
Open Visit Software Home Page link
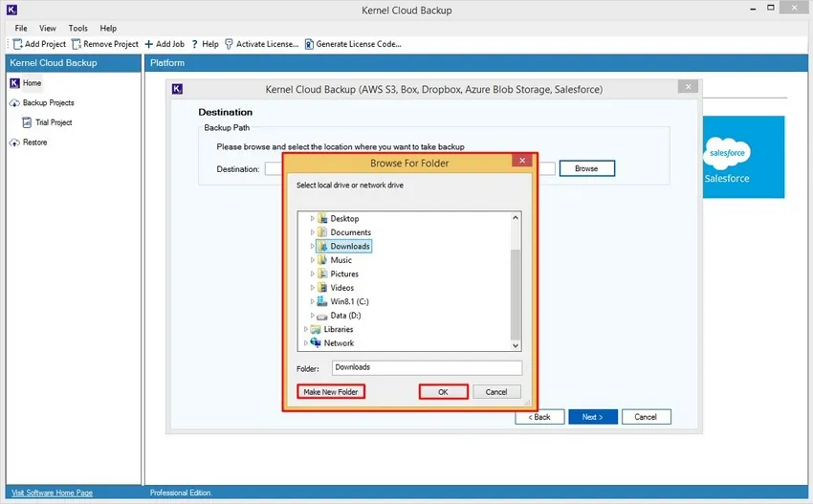53,493
